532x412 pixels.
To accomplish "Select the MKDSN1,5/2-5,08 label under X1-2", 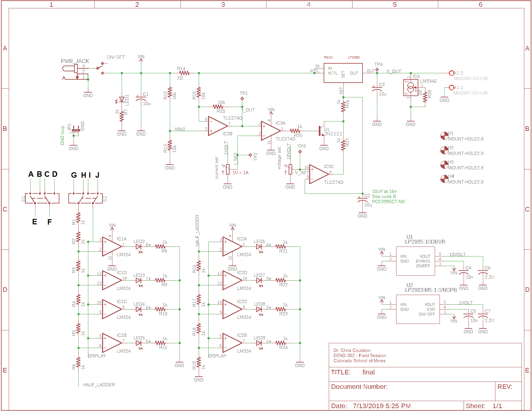I will [471, 78].
